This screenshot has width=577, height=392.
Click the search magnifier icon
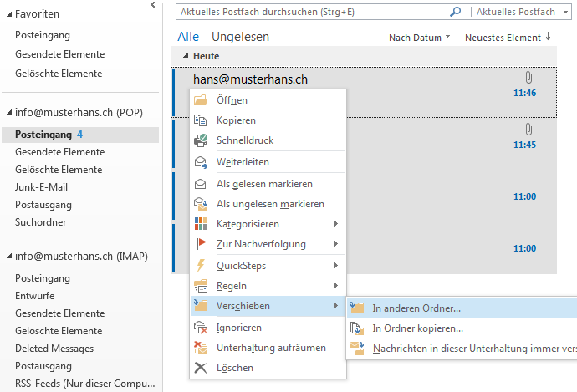[x=456, y=13]
